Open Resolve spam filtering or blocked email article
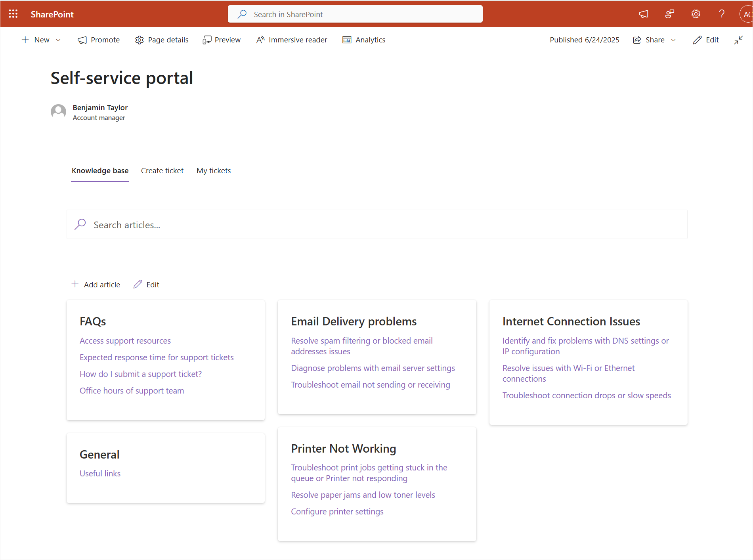The height and width of the screenshot is (560, 753). [x=362, y=346]
